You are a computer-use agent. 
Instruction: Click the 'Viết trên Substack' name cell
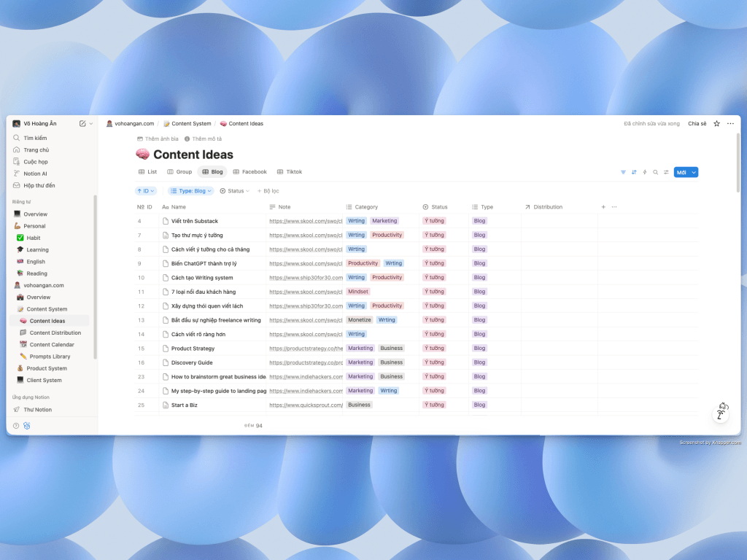click(x=212, y=221)
